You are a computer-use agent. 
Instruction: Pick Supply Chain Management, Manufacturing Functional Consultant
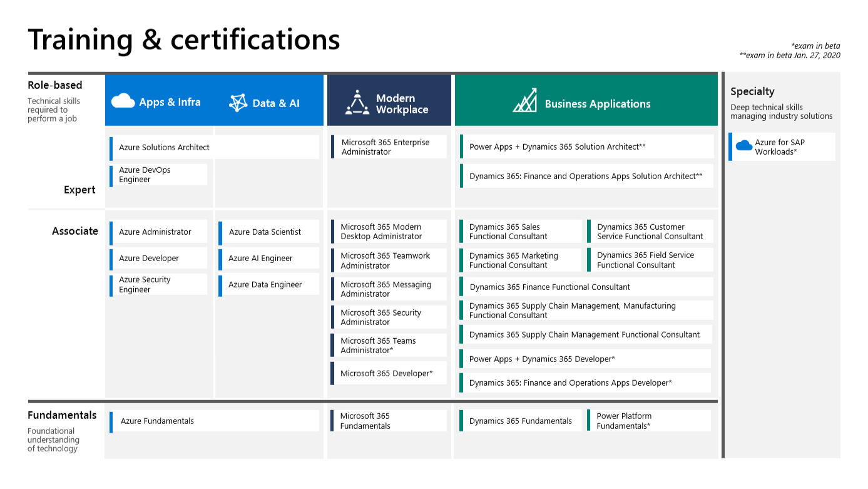[586, 311]
